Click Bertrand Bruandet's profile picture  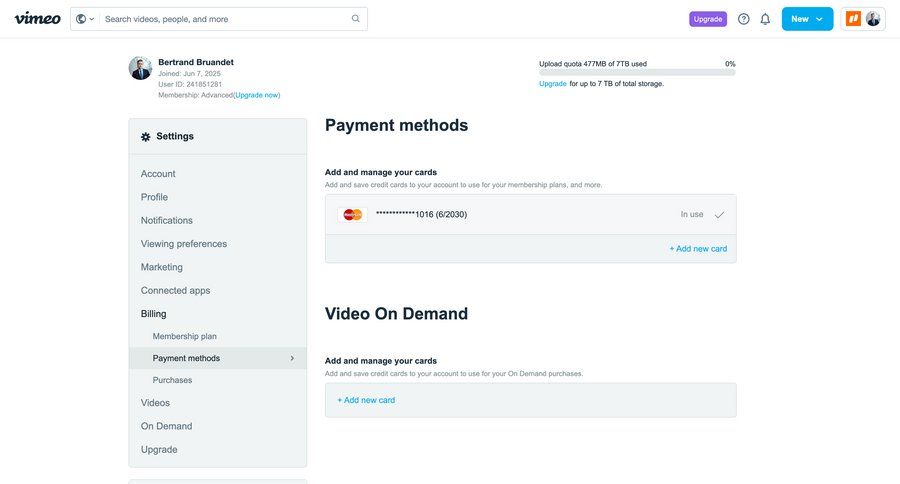point(140,68)
